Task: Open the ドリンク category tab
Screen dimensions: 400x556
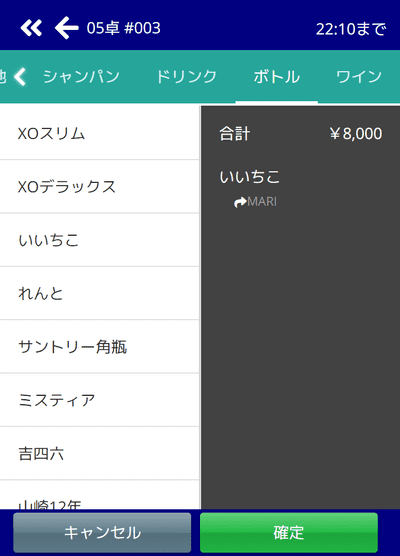Action: (x=187, y=77)
